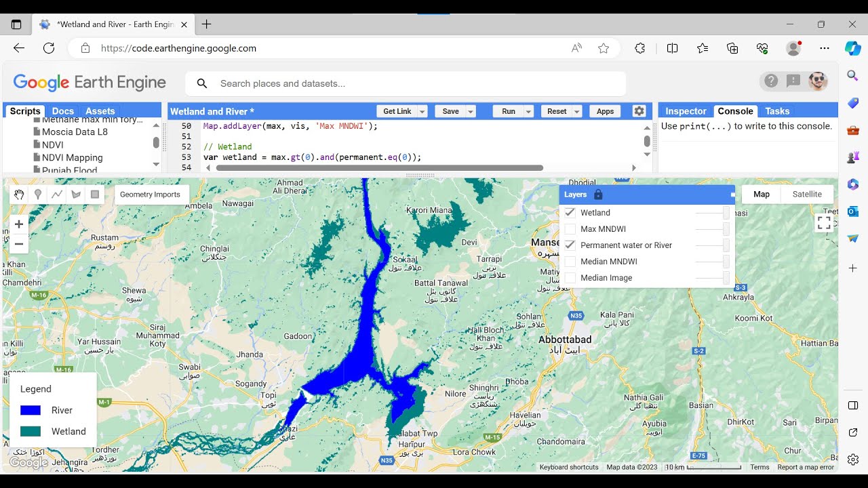The height and width of the screenshot is (488, 868).
Task: Uncheck Permanent water or River layer
Action: click(x=570, y=245)
